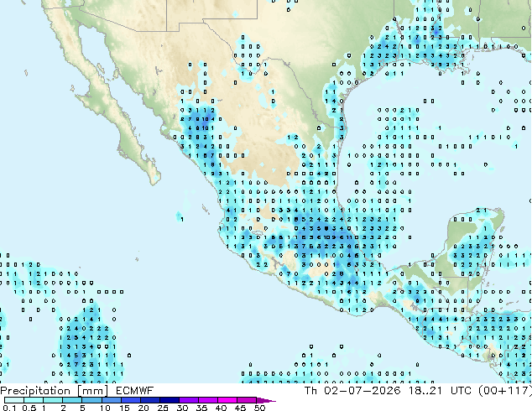Viewport: 532px width, 411px height.
Task: Click the 15–20 mm legend color swatch
Action: (130, 400)
